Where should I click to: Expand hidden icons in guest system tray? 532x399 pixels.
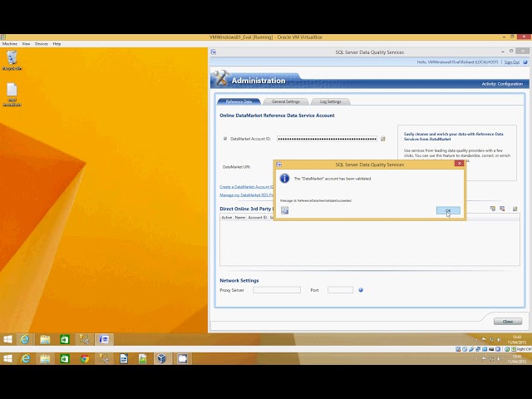(476, 339)
